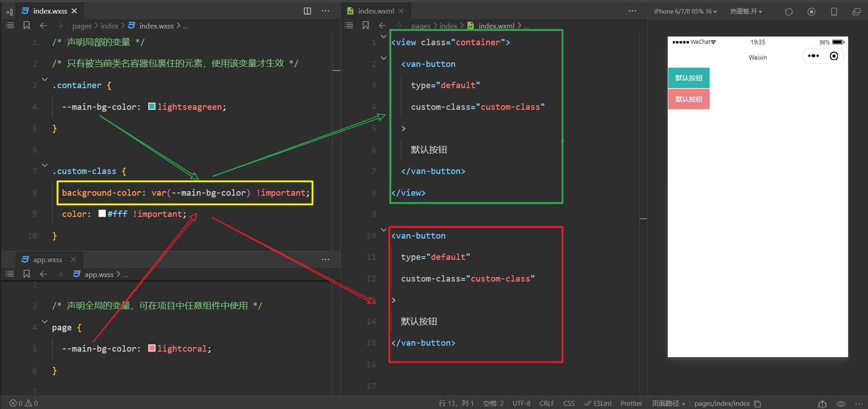The width and height of the screenshot is (868, 409).
Task: Click the stop icon in simulator toolbar
Action: coord(811,12)
